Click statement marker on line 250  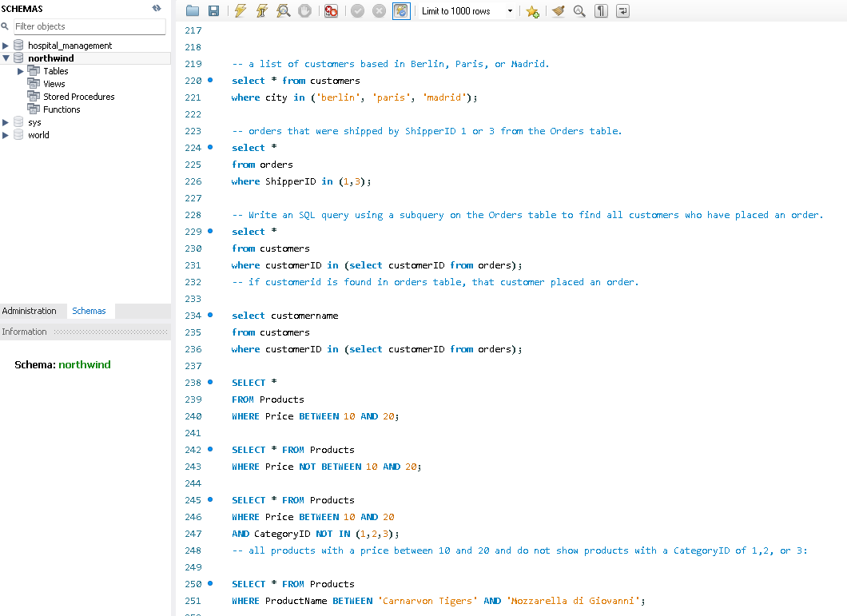tap(210, 583)
